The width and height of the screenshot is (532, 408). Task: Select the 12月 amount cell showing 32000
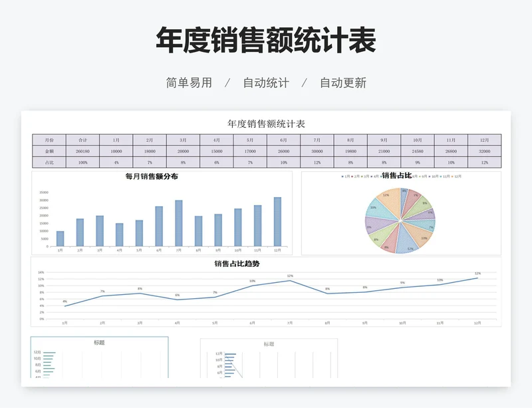point(484,152)
